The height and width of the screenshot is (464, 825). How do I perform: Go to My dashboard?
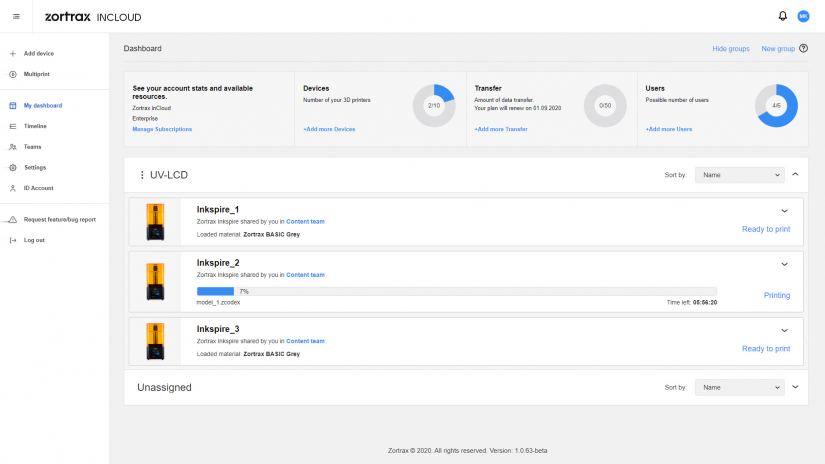(x=43, y=106)
